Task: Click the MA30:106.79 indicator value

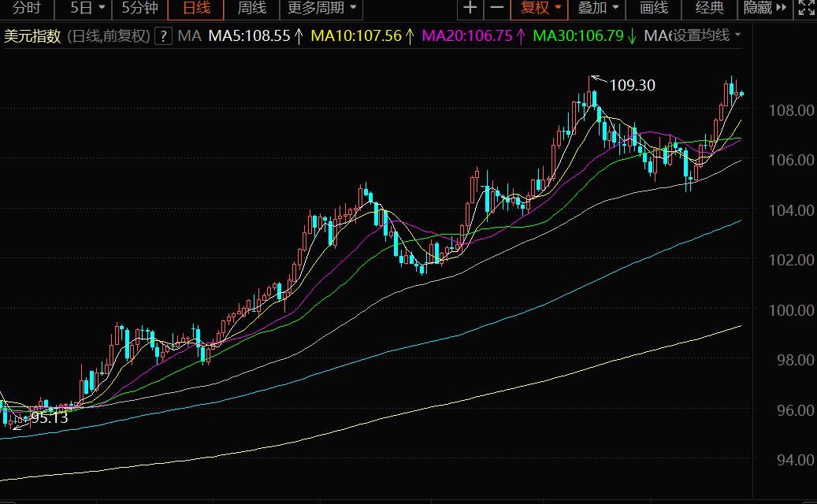Action: tap(578, 36)
